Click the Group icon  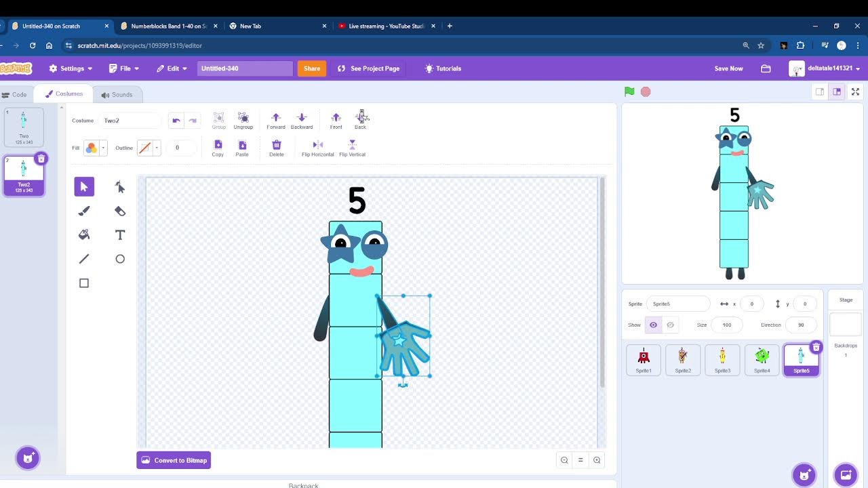[218, 121]
